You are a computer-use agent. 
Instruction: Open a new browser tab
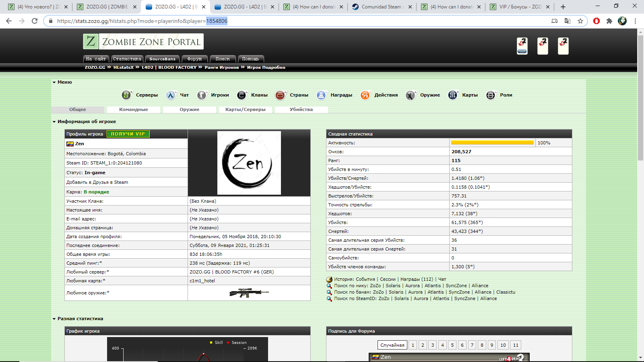[x=563, y=7]
